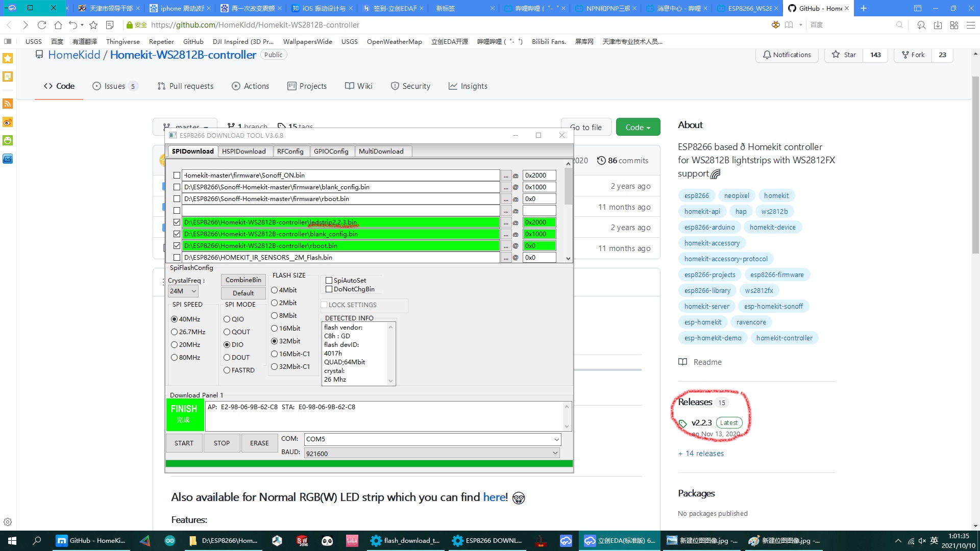
Task: Select 4Mbit flash size
Action: [284, 290]
